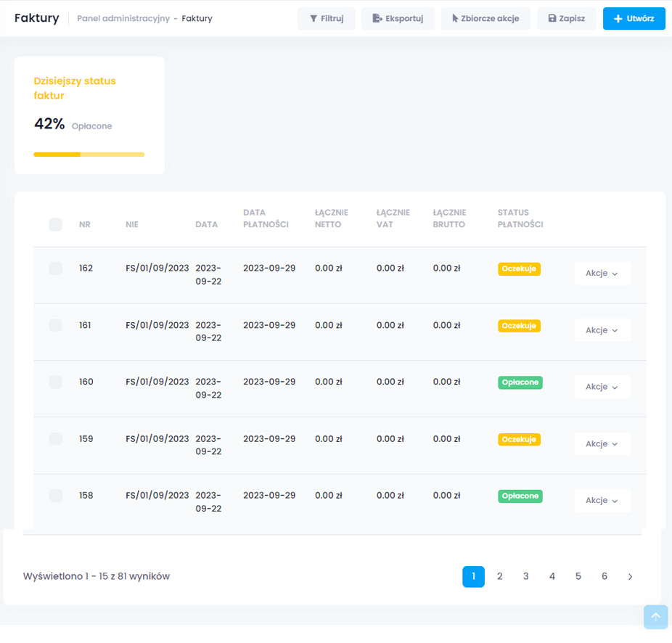Click the scroll-to-top arrow button

[x=655, y=617]
